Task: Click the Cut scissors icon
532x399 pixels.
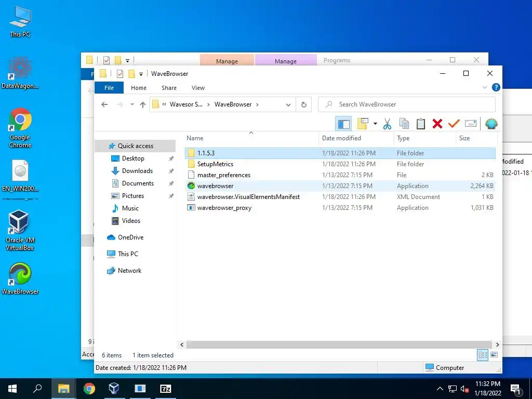Action: [387, 124]
